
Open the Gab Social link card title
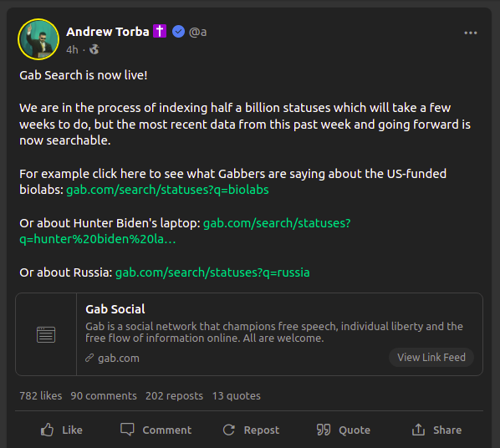pos(115,309)
